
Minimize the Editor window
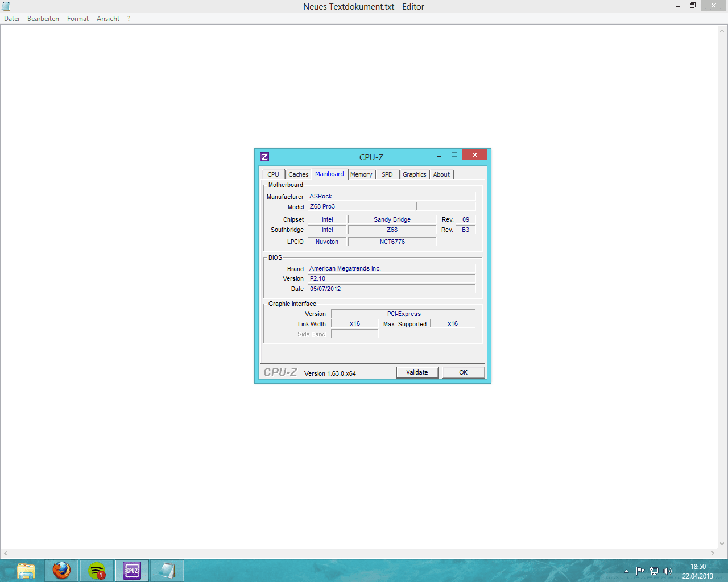tap(678, 6)
